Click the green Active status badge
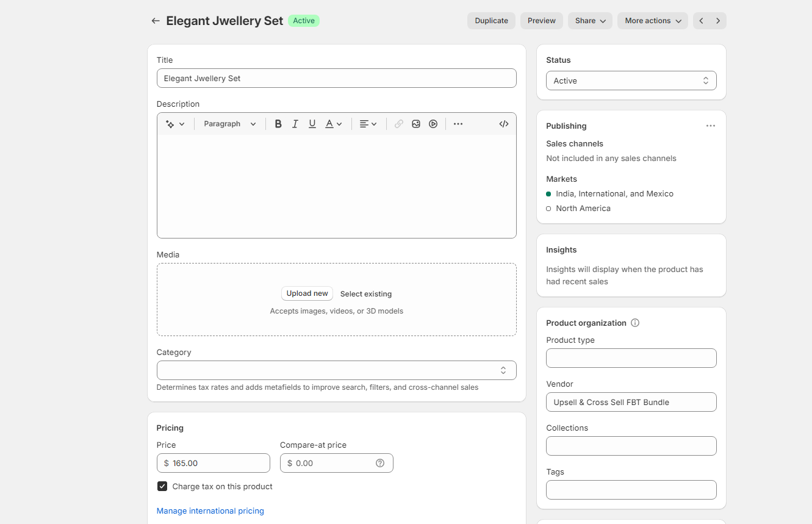The height and width of the screenshot is (524, 812). point(304,21)
